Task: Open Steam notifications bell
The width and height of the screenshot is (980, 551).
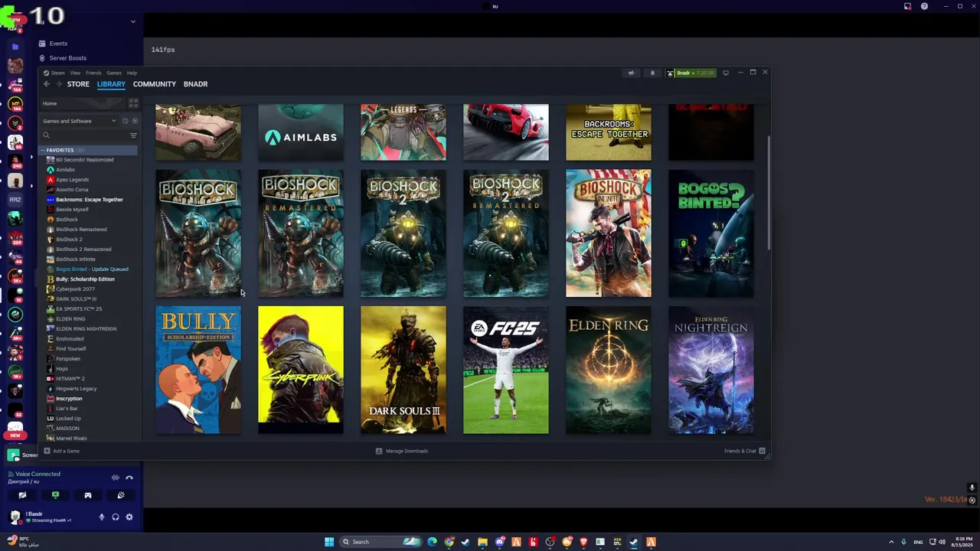Action: [x=652, y=73]
